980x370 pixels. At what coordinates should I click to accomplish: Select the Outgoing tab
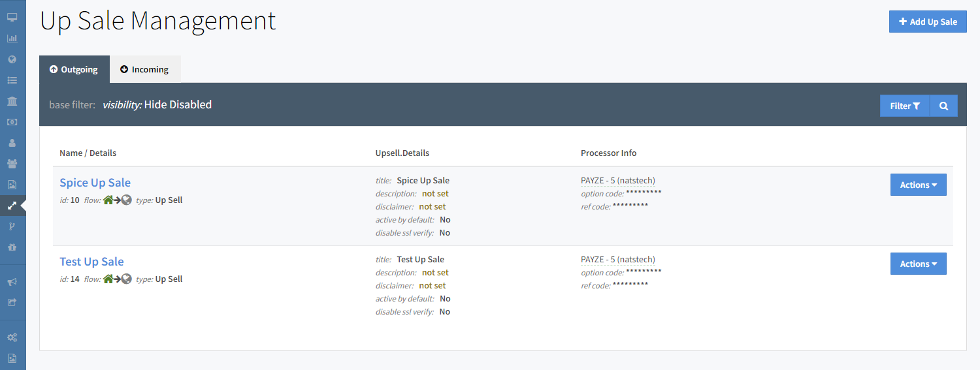pos(74,69)
